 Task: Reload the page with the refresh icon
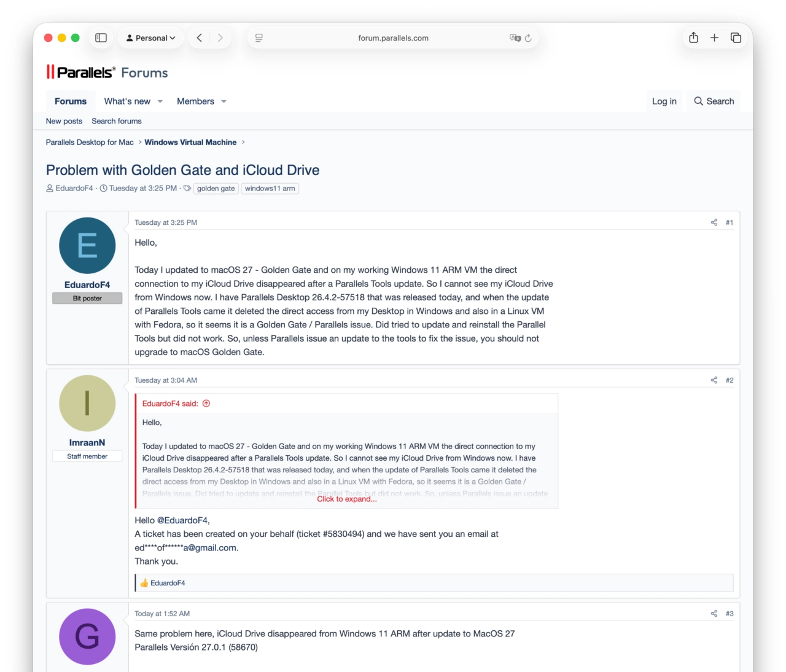pos(528,38)
